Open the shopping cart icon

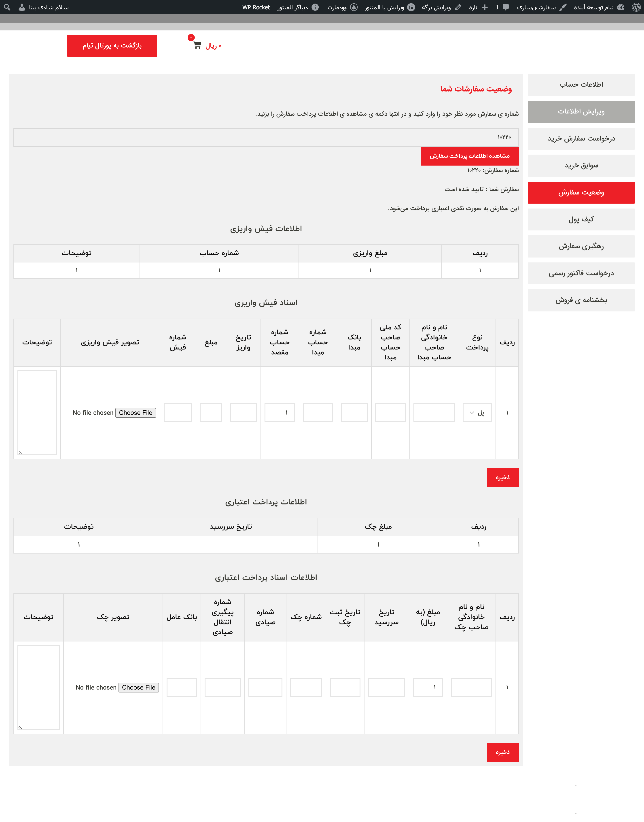[x=197, y=46]
